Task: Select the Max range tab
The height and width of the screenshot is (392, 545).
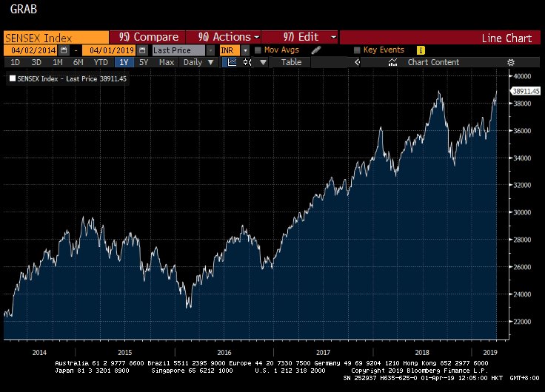Action: point(166,62)
